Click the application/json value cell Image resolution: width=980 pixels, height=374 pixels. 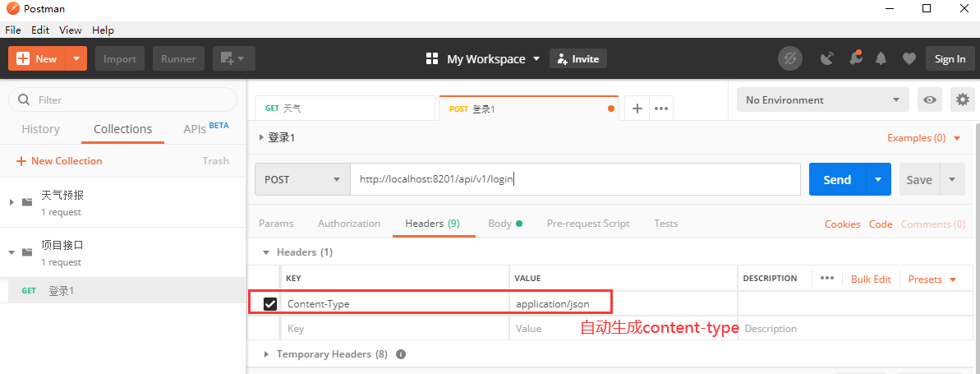623,304
